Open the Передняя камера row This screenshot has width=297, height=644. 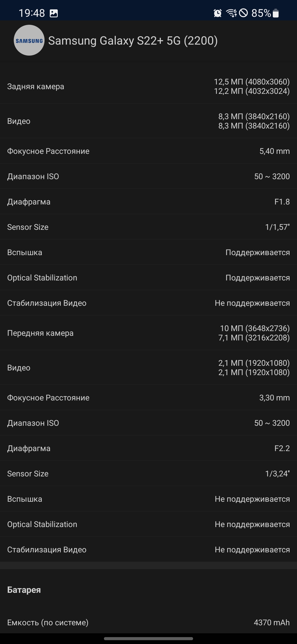[148, 333]
